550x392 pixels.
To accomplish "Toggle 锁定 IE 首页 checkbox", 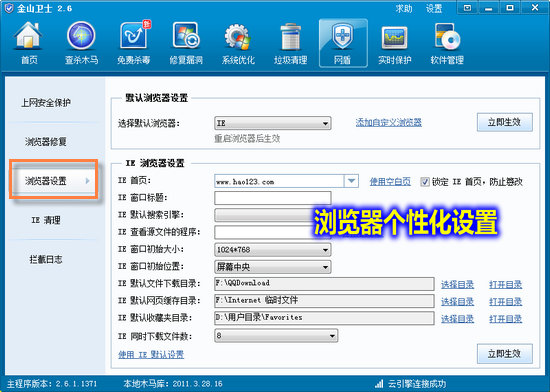I will pos(425,182).
